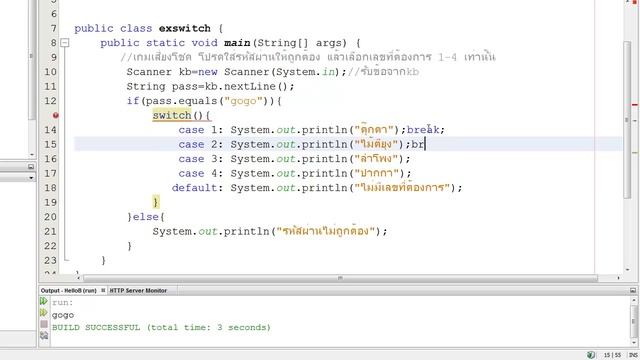Click main method name on line 8
This screenshot has height=360, width=640.
pos(237,43)
